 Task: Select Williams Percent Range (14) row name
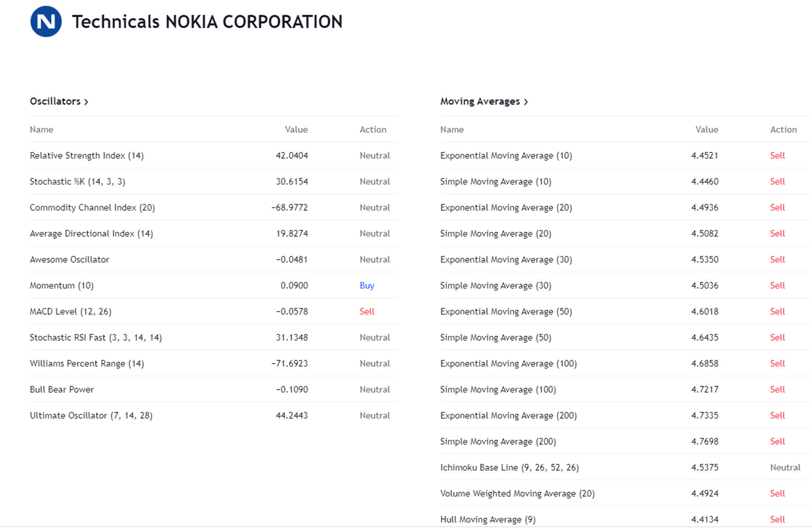tap(87, 363)
